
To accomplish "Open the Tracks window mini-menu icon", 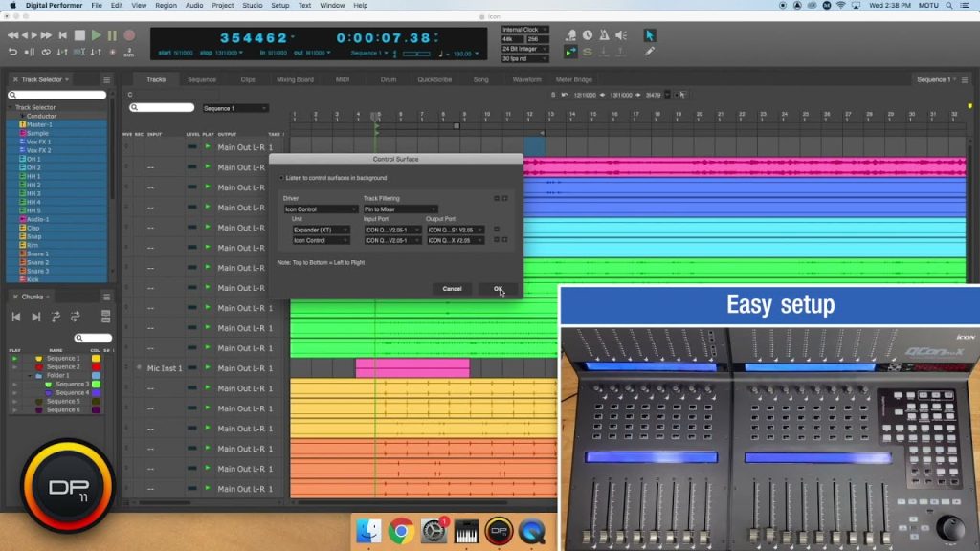I will (965, 80).
